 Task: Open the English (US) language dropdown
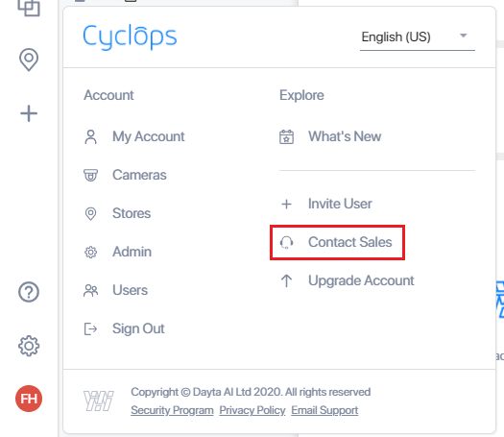pyautogui.click(x=418, y=37)
